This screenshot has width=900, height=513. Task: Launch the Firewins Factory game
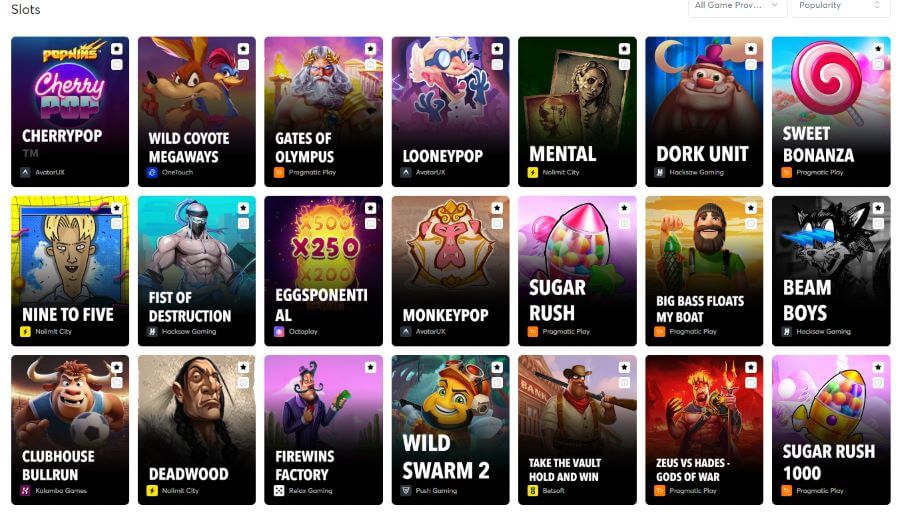coord(324,430)
